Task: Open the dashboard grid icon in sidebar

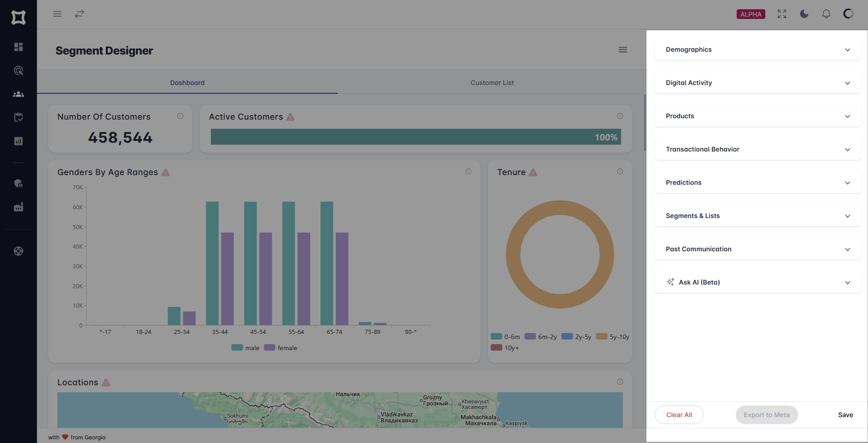Action: coord(18,47)
